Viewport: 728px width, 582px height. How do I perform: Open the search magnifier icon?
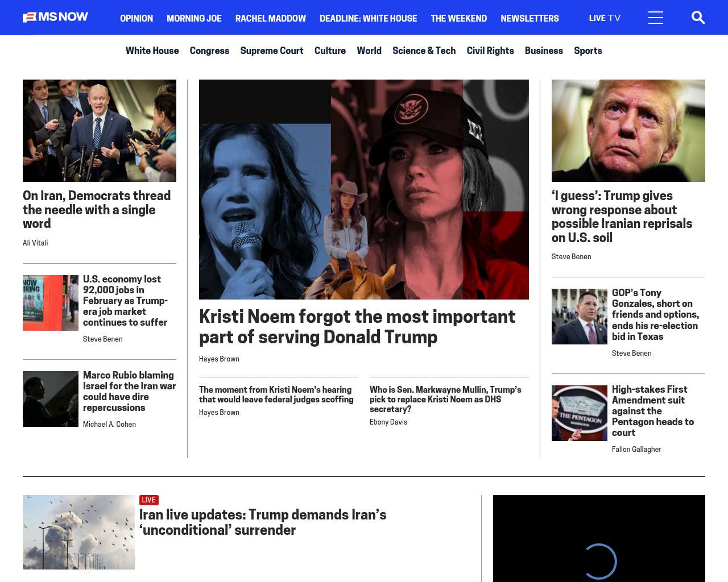(x=698, y=18)
